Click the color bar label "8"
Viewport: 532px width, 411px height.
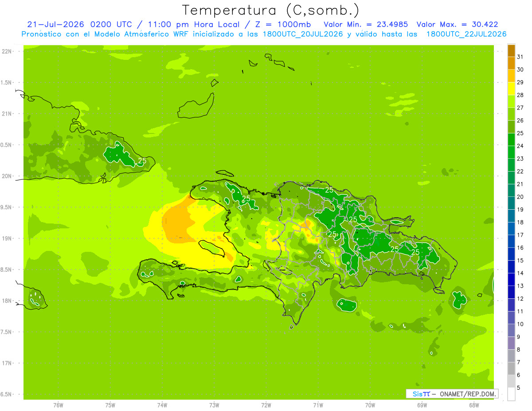[518, 350]
